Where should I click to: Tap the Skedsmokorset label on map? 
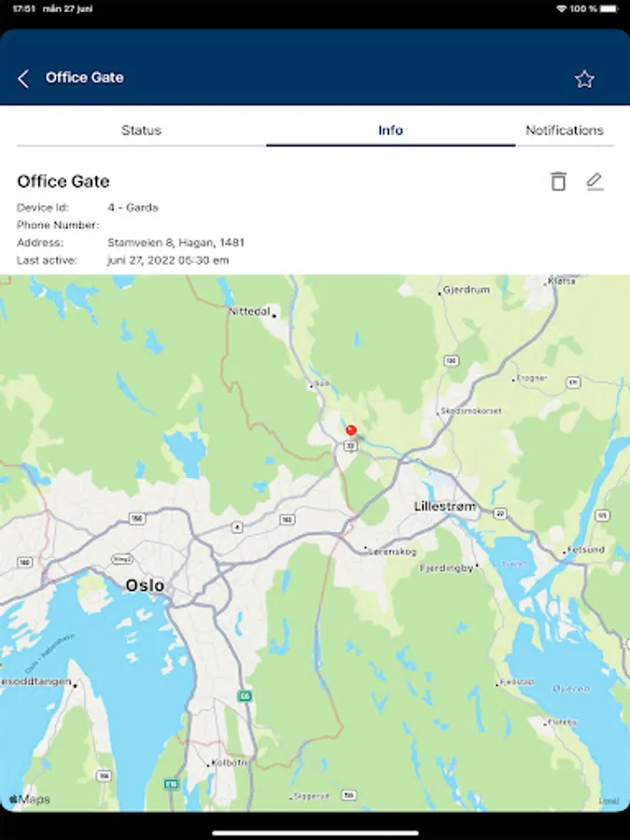click(471, 411)
